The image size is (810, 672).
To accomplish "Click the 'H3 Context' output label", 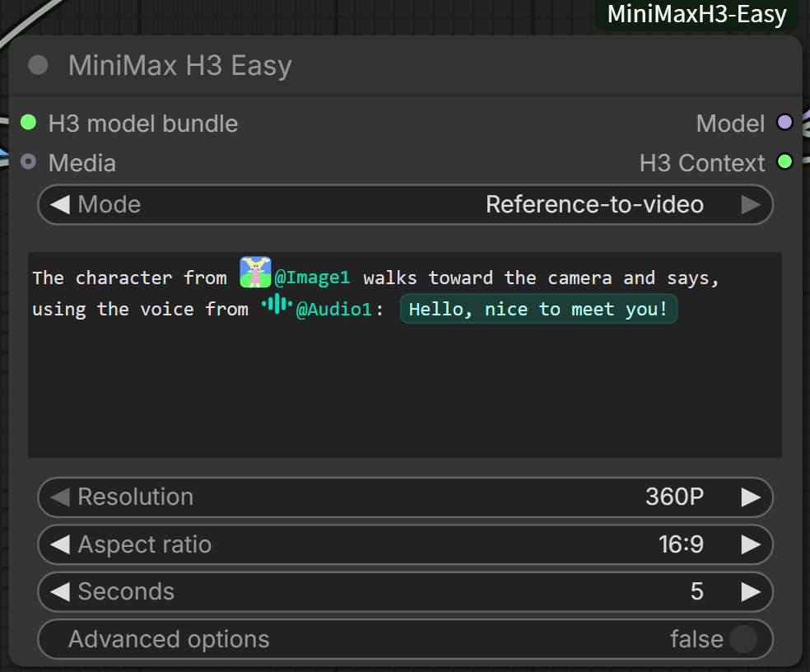I will pyautogui.click(x=701, y=163).
